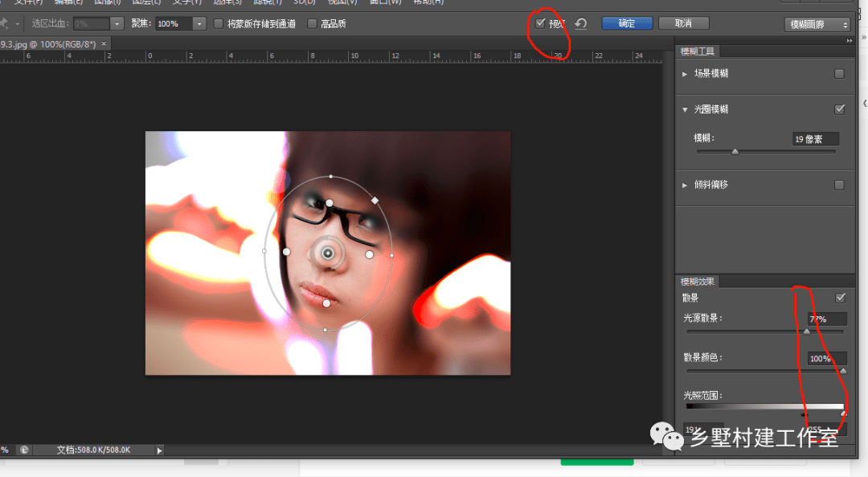Click the top feather handle inside the ellipse
This screenshot has height=477, width=868.
329,203
